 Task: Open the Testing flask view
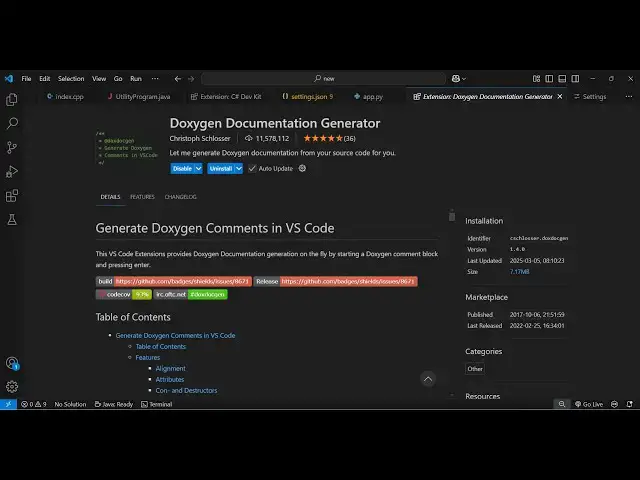(x=12, y=220)
